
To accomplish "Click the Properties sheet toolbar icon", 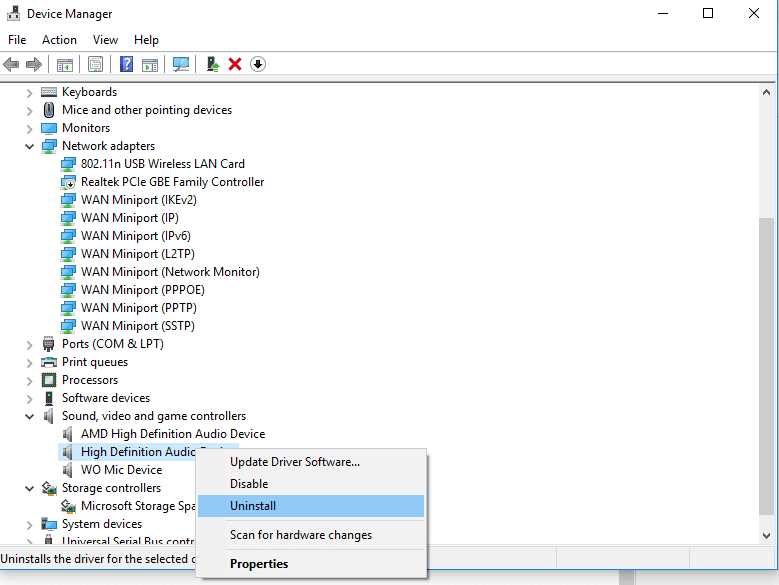I will click(95, 64).
